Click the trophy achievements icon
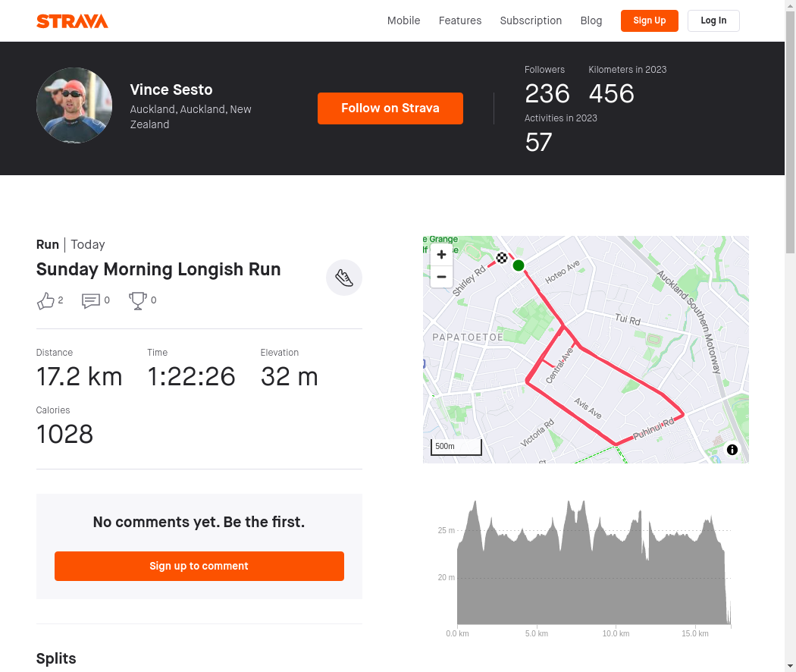Image resolution: width=796 pixels, height=672 pixels. pyautogui.click(x=137, y=300)
